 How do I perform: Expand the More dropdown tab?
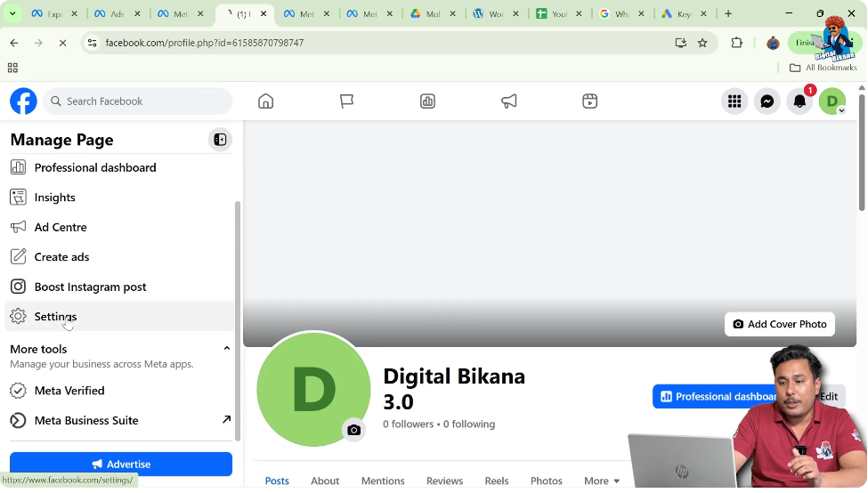click(602, 481)
